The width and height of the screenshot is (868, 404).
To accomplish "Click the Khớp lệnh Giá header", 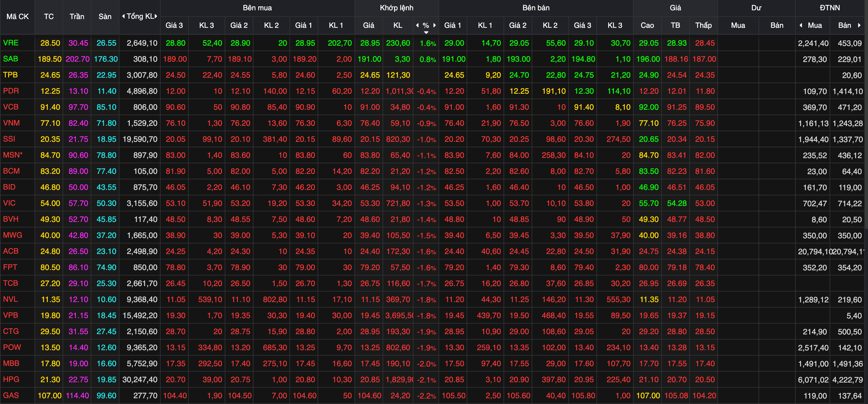I will (369, 25).
